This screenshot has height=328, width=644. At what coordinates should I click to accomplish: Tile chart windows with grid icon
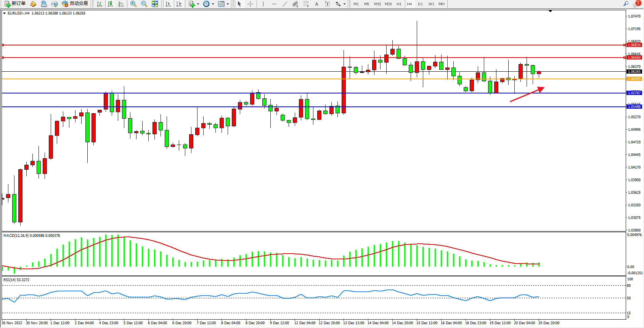(155, 4)
